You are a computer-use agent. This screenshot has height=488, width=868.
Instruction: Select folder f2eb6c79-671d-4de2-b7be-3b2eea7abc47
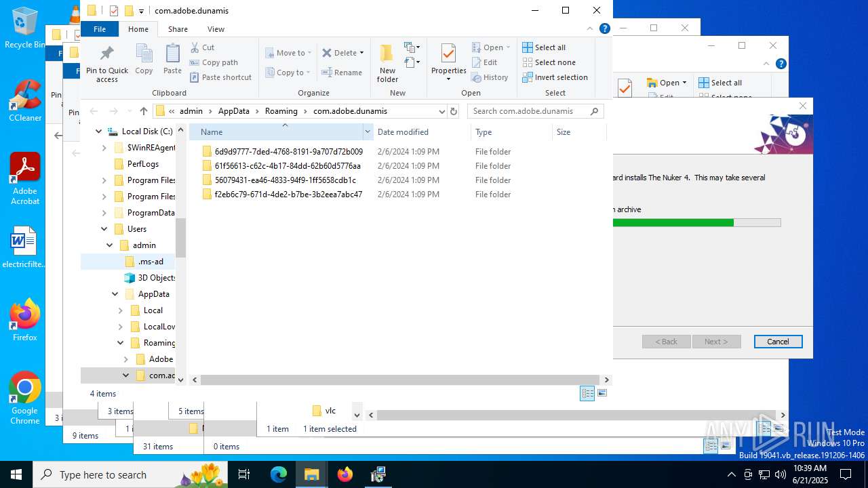coord(288,195)
